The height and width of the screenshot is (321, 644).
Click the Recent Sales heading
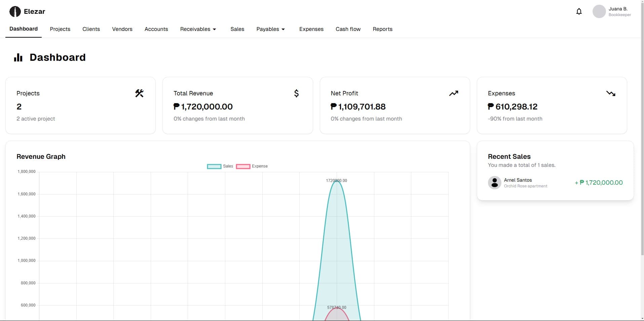tap(509, 156)
